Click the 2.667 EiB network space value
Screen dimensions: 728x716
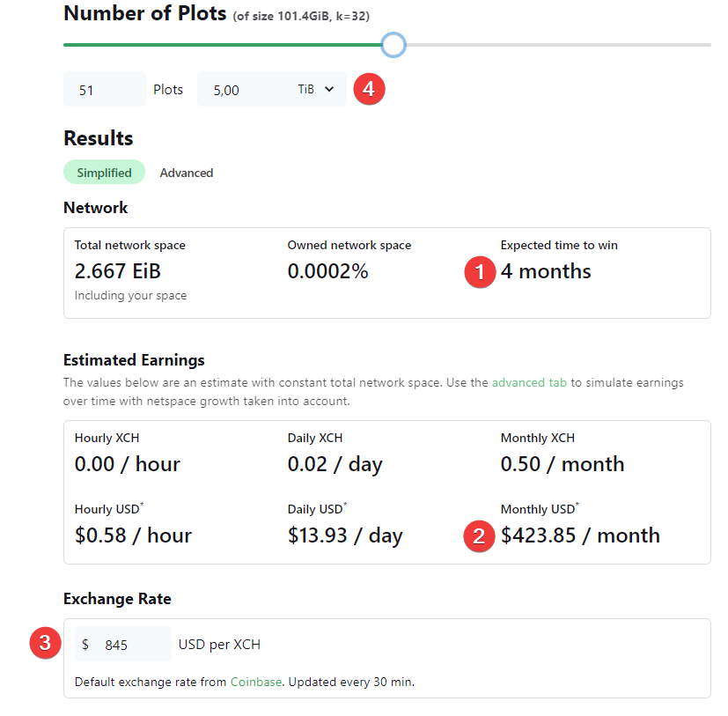coord(118,271)
